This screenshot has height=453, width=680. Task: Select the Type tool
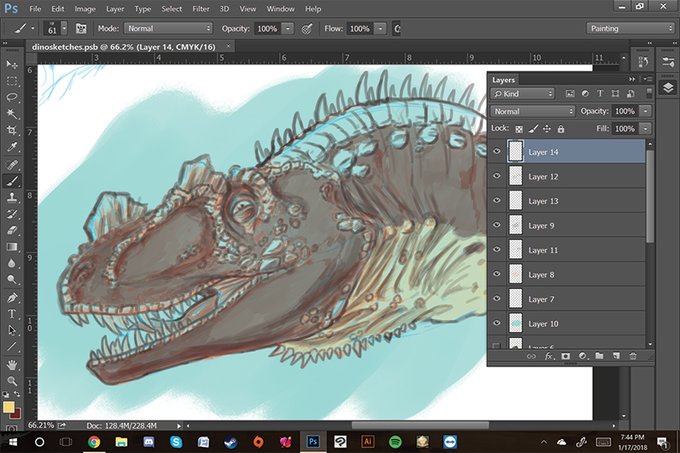(13, 314)
